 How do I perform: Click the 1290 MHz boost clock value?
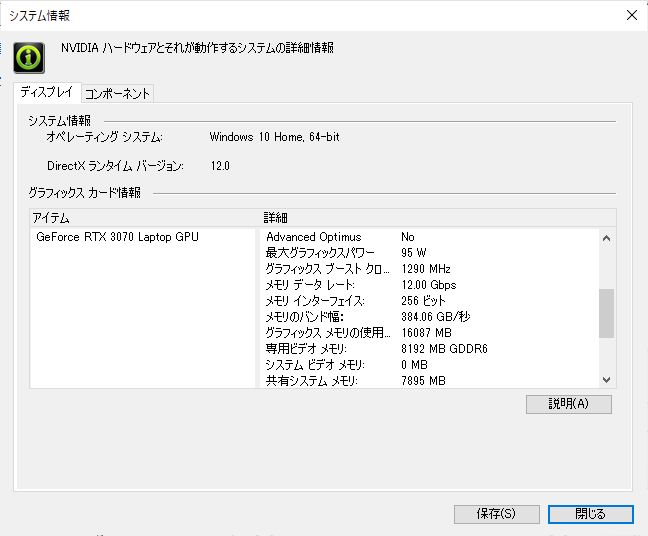tap(426, 269)
